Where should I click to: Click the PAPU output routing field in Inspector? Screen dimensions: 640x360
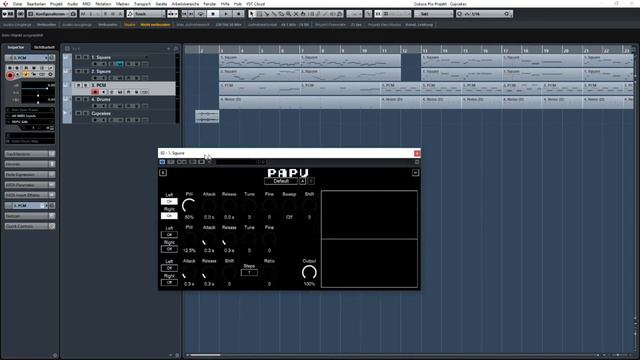(30, 122)
